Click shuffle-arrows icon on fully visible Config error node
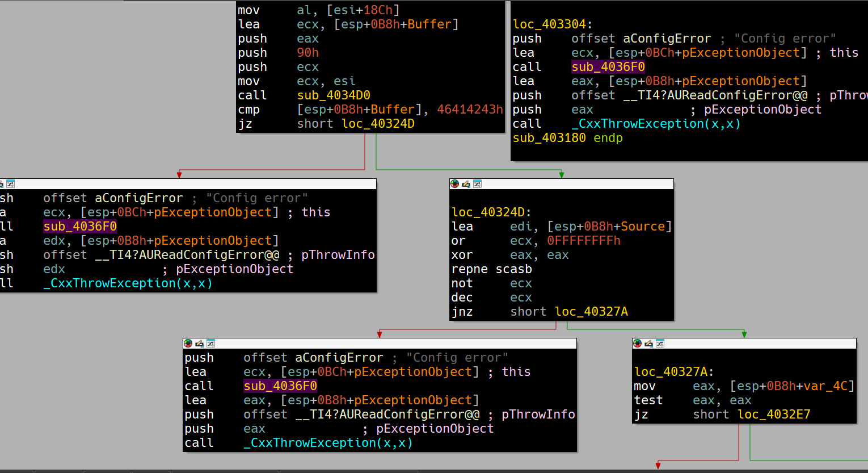Viewport: 868px width, 473px height. (210, 344)
